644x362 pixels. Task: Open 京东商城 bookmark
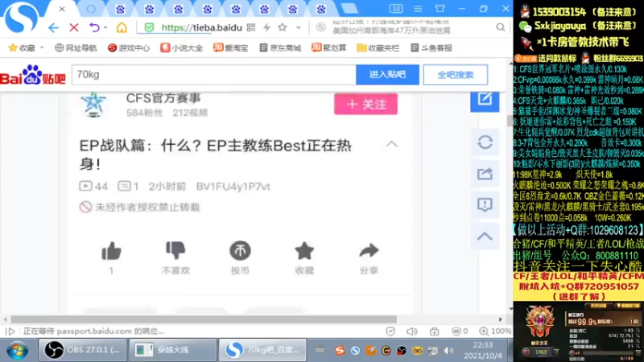(280, 48)
